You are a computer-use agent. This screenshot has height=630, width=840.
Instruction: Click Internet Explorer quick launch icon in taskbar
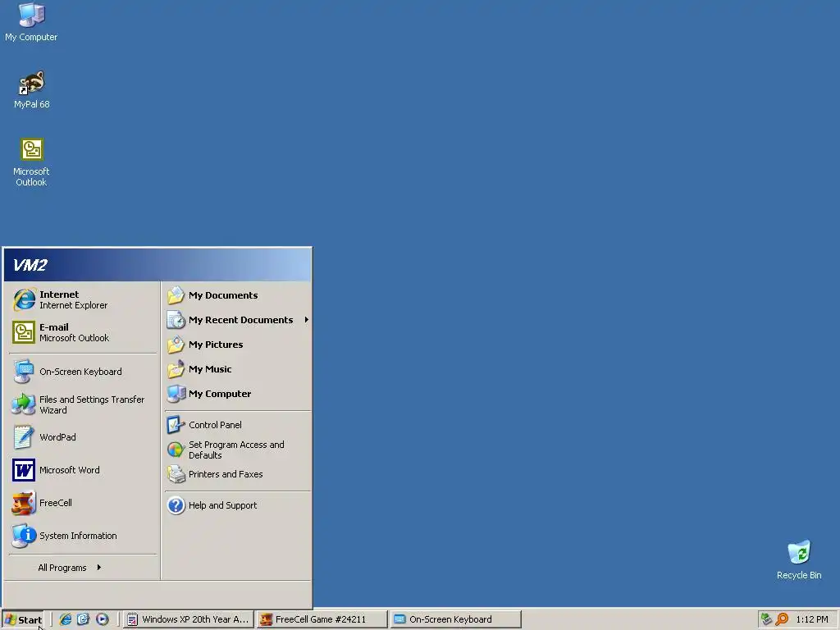(66, 619)
